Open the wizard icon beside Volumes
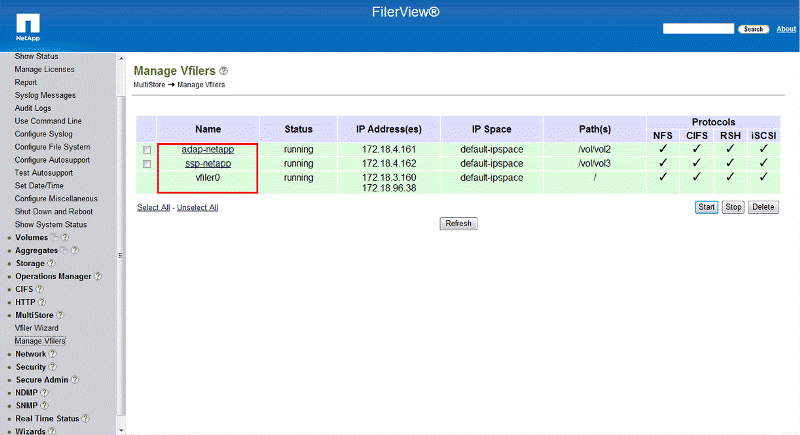The image size is (800, 435). [54, 237]
